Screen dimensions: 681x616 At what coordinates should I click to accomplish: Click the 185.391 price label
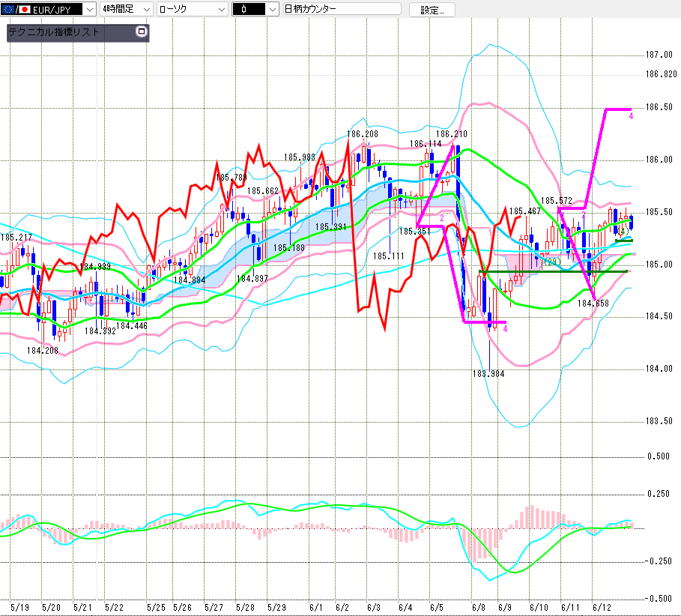[330, 227]
